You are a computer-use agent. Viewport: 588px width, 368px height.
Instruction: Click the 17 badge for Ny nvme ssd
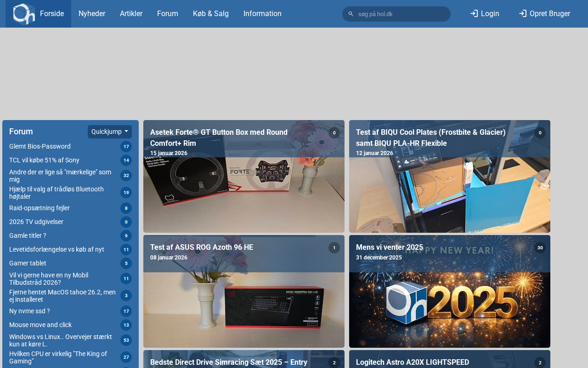pos(126,311)
